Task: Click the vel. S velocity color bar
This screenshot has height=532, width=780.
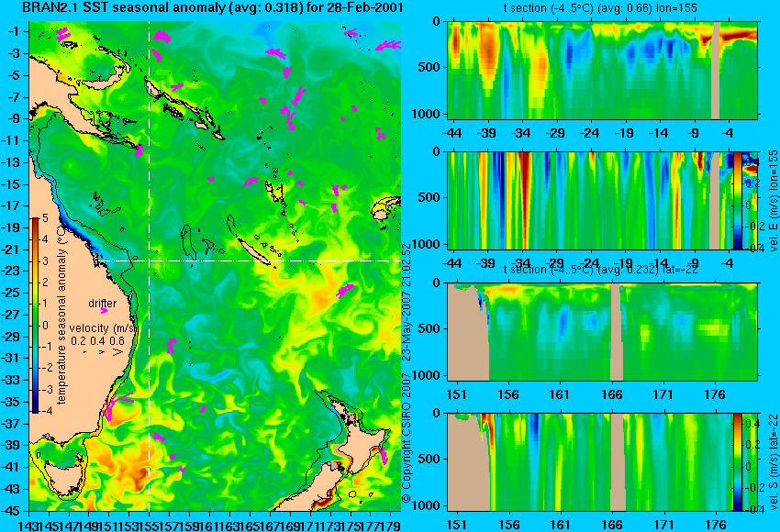Action: click(738, 462)
